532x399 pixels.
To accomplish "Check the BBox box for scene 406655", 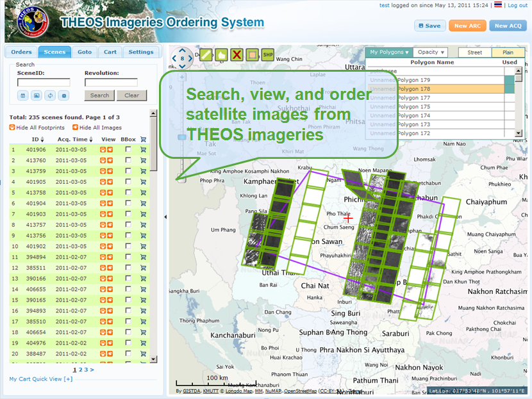I will pyautogui.click(x=128, y=289).
